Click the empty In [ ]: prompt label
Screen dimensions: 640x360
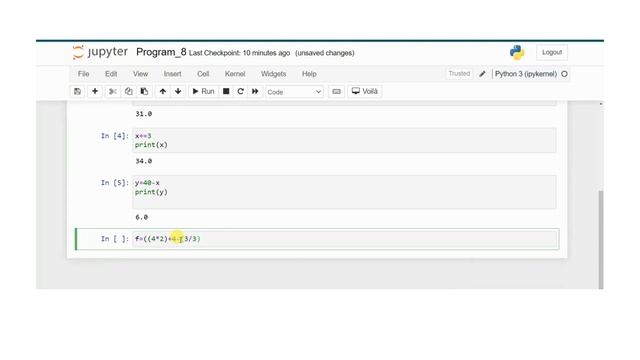pos(115,239)
